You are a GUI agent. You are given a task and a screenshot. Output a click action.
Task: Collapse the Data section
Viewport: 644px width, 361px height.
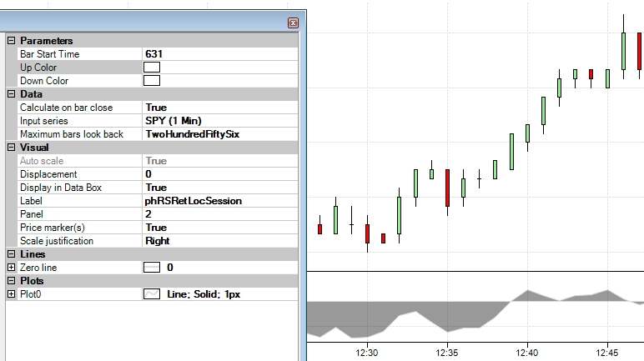(11, 94)
